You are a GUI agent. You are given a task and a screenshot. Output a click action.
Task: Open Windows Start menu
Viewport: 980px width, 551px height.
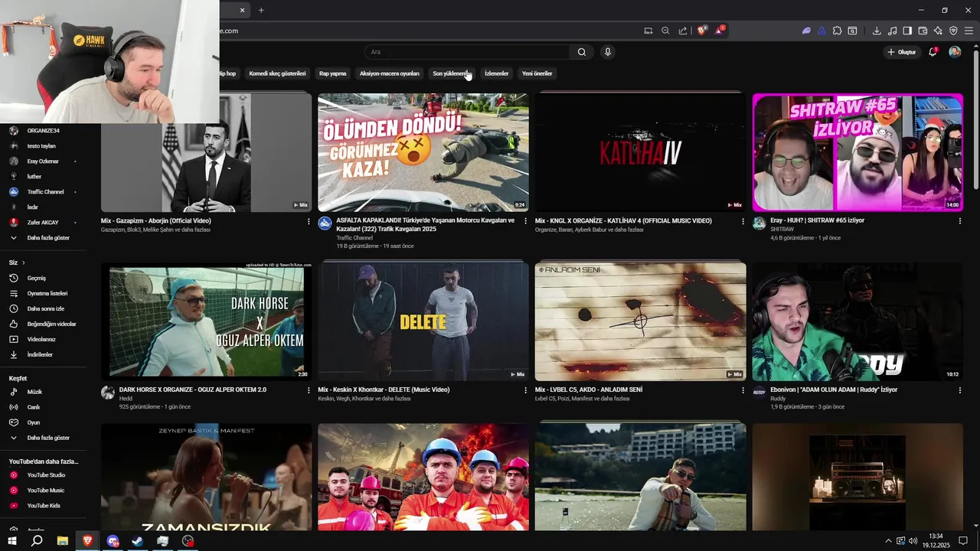[12, 541]
